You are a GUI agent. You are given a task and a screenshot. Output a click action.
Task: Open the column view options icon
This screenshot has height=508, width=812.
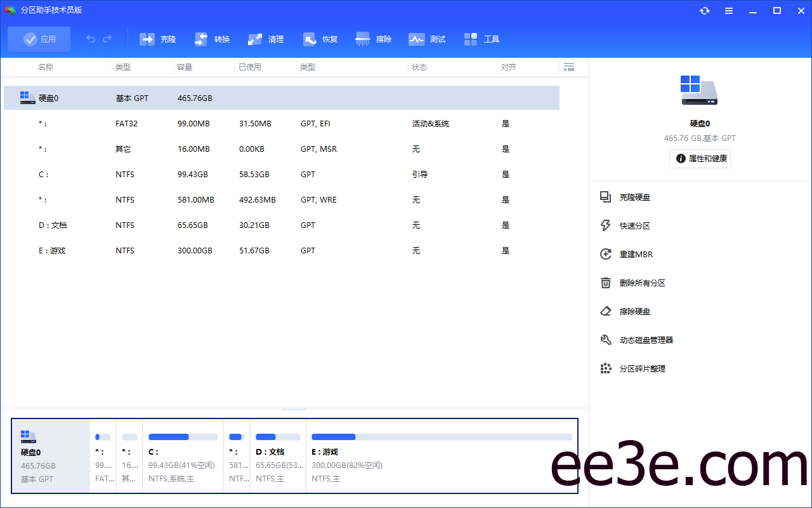(x=568, y=67)
